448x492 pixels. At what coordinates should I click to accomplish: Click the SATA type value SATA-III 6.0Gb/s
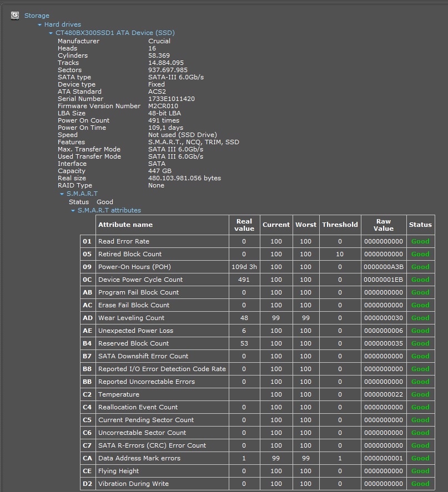(176, 77)
